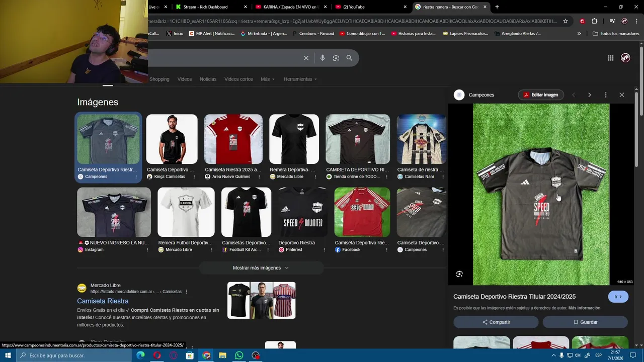The height and width of the screenshot is (362, 644).
Task: Open the Lapices Prismacolor bookmark
Action: click(x=465, y=34)
